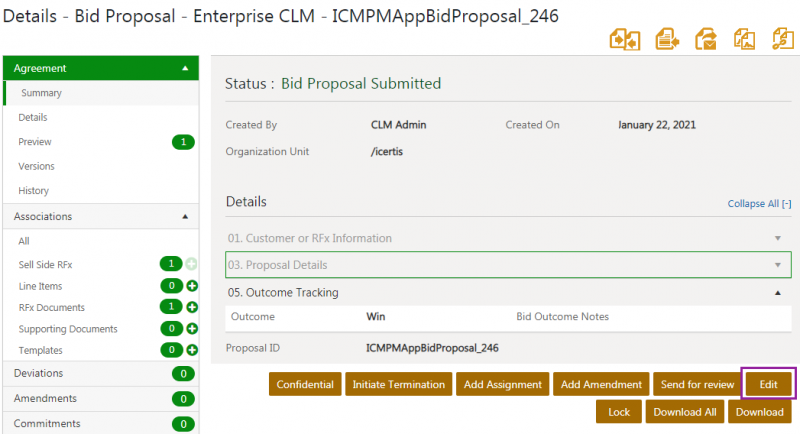Click the compare documents icon in top toolbar
The width and height of the screenshot is (800, 434).
(624, 39)
